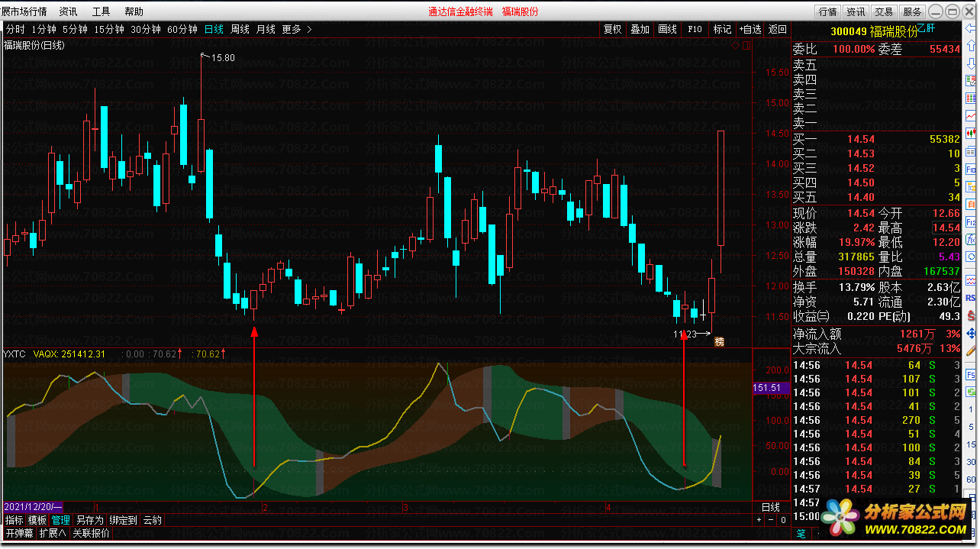
Task: Switch to 5分钟 period
Action: point(75,29)
